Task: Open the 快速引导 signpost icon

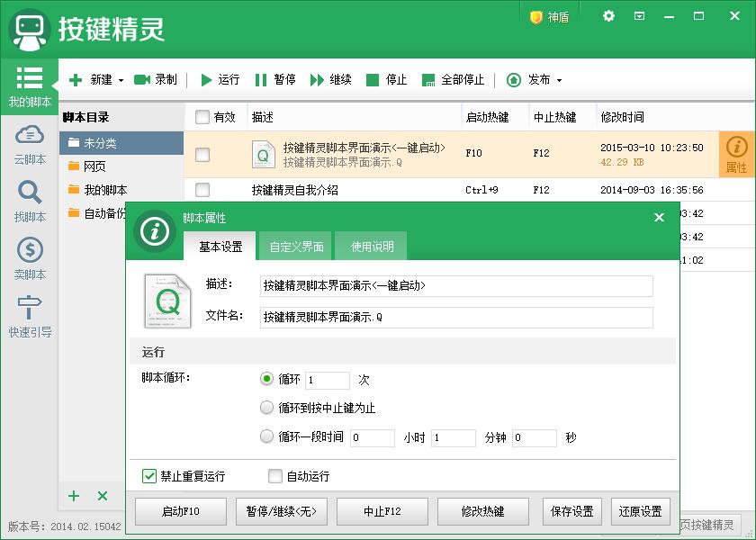Action: click(29, 308)
